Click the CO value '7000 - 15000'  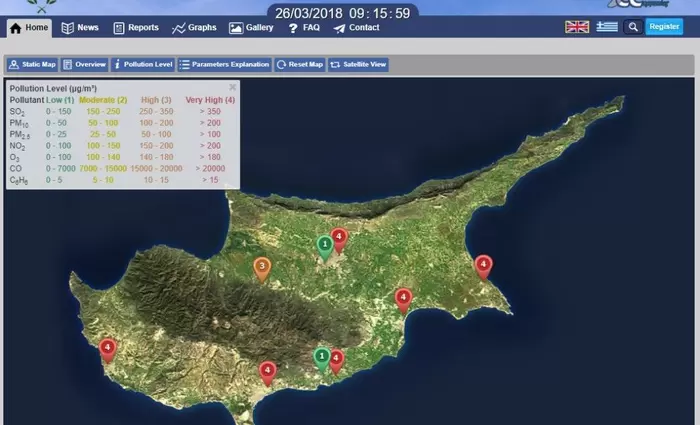click(103, 168)
